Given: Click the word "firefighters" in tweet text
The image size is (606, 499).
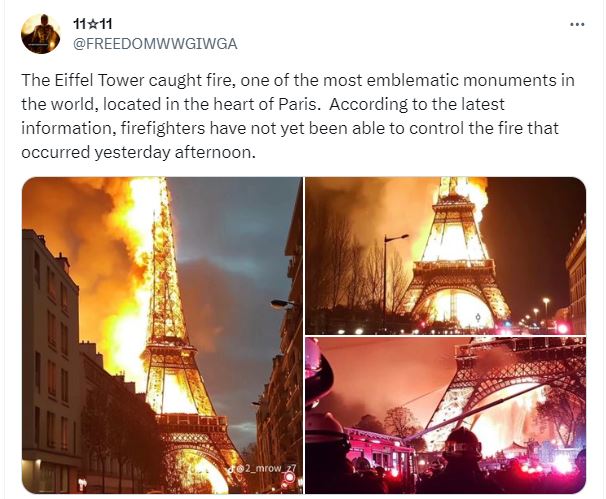Looking at the screenshot, I should coord(163,128).
